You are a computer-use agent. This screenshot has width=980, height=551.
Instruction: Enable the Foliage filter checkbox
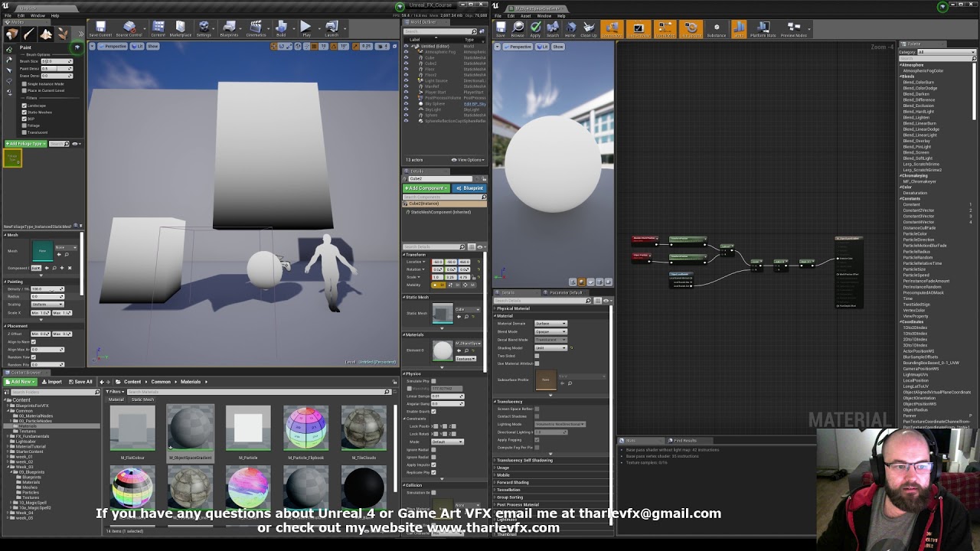click(x=24, y=126)
